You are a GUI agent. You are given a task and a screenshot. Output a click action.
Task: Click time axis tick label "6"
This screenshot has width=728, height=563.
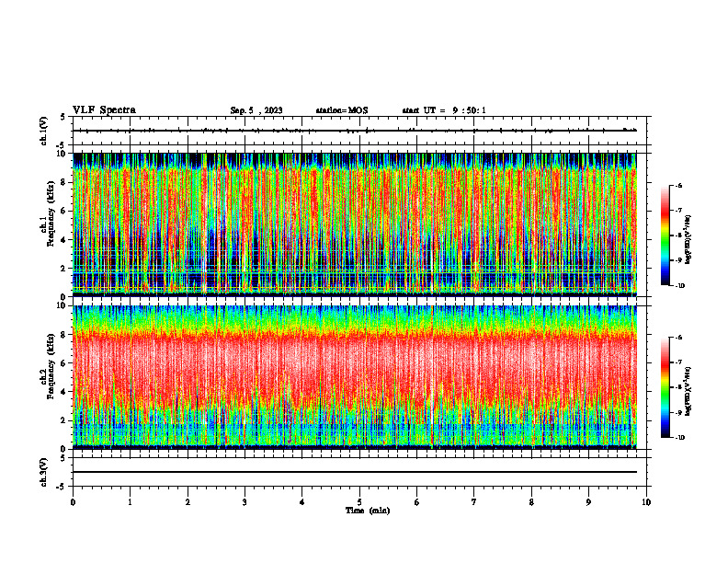417,502
